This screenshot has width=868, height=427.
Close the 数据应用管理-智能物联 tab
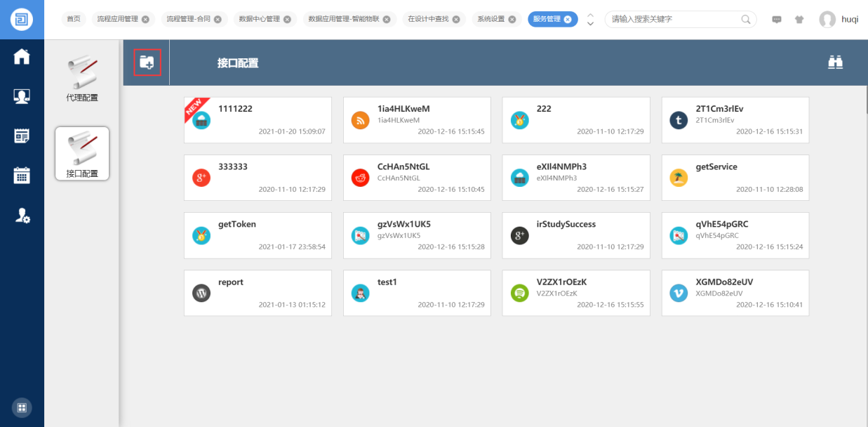(x=386, y=20)
